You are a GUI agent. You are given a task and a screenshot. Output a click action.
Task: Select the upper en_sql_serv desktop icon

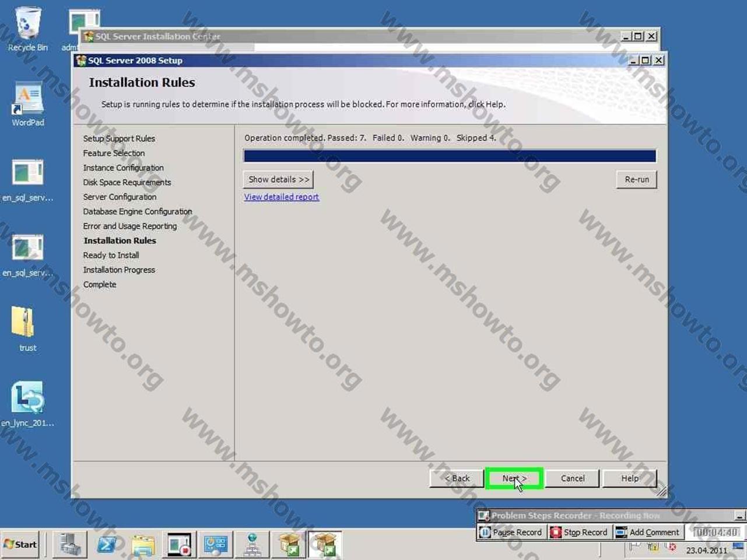click(27, 180)
